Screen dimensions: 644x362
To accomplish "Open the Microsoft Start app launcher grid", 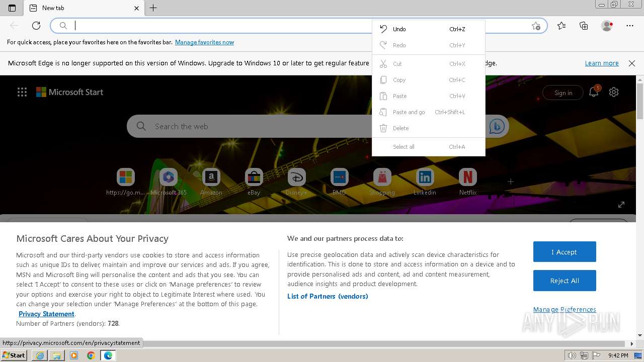I will point(22,92).
